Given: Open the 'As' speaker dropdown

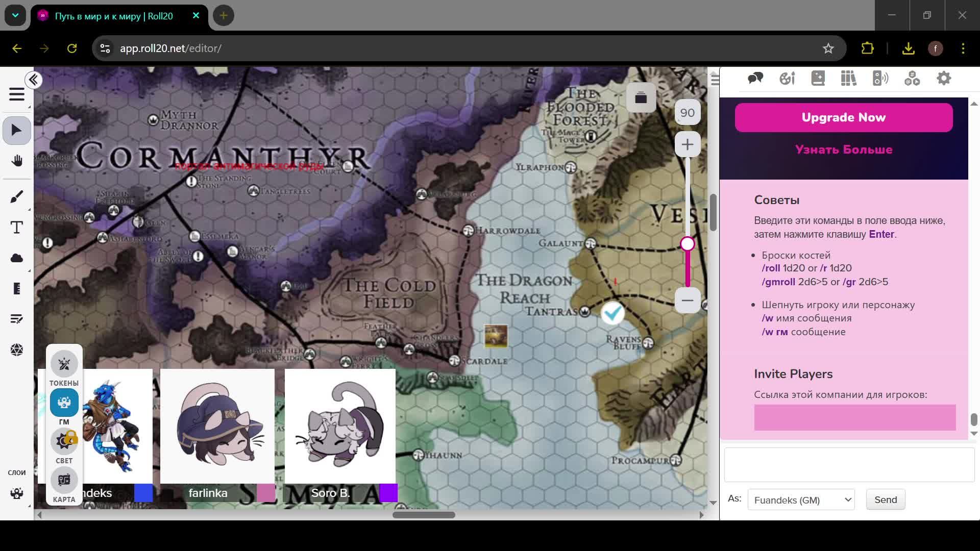Looking at the screenshot, I should 801,500.
